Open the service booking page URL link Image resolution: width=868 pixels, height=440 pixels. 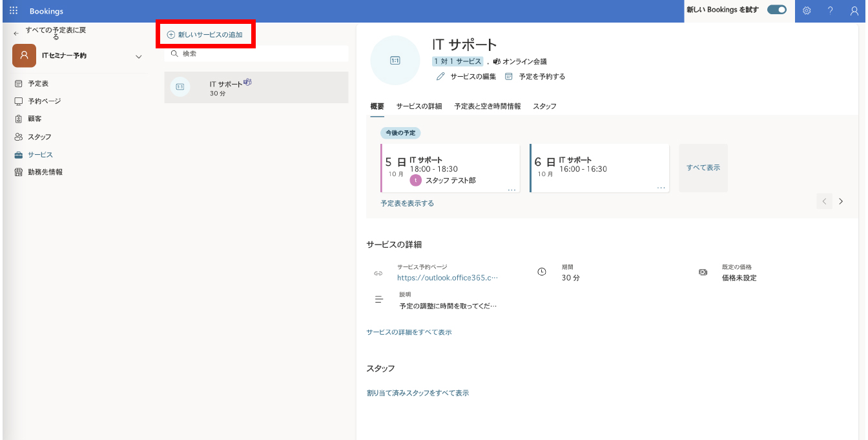pos(448,277)
